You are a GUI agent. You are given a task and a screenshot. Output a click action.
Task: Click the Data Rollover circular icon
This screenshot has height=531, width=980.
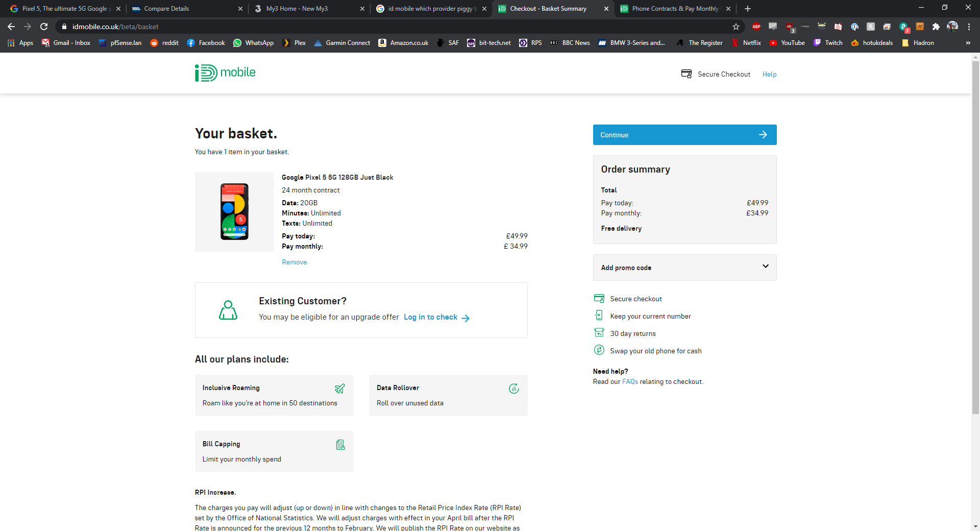(514, 389)
